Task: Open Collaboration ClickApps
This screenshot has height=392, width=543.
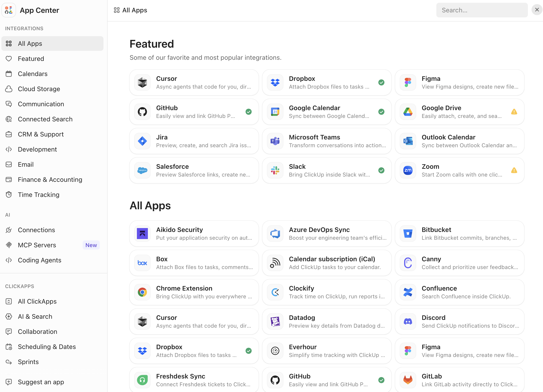Action: click(52, 331)
